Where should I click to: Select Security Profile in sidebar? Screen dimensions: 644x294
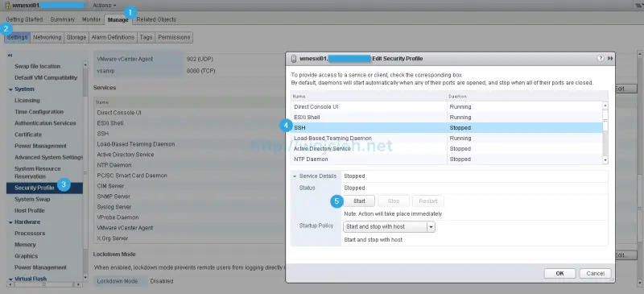point(44,188)
